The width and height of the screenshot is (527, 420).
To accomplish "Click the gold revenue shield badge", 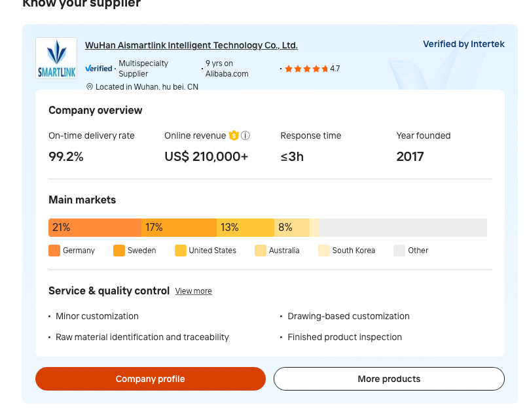I will click(x=234, y=135).
